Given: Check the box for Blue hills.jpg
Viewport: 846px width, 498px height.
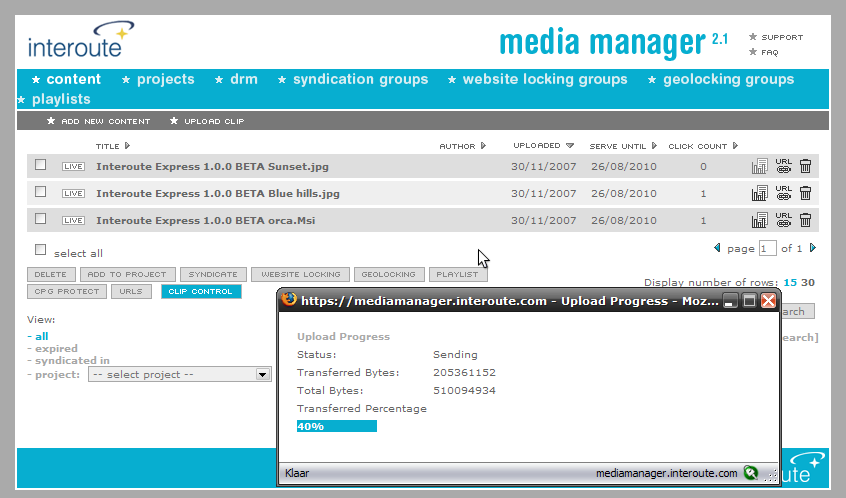Looking at the screenshot, I should coord(40,192).
